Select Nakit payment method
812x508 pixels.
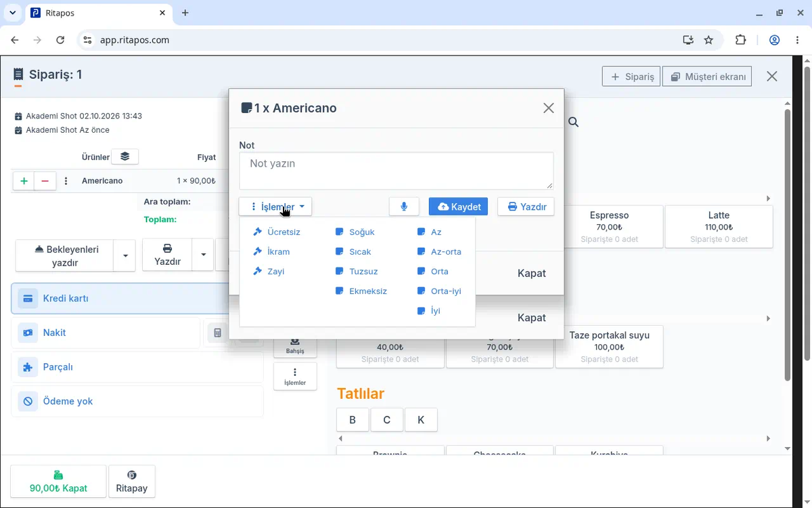(106, 333)
